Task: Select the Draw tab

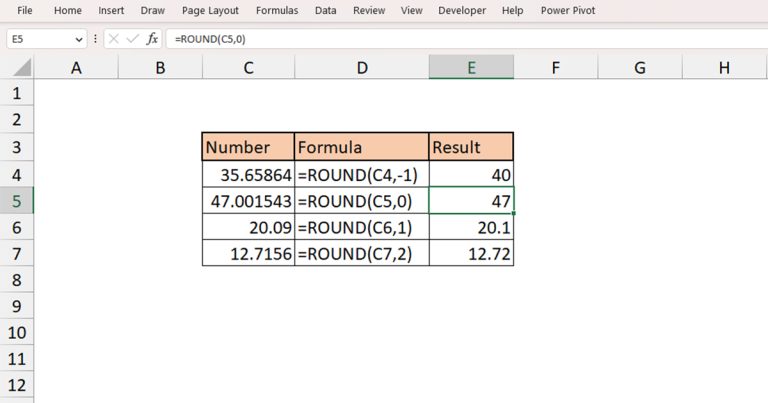Action: pos(152,10)
